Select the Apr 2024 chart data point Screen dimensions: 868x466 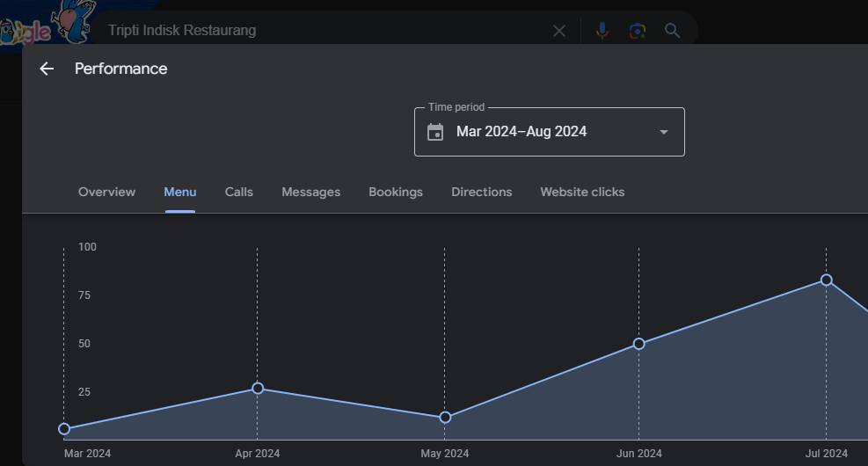point(258,388)
